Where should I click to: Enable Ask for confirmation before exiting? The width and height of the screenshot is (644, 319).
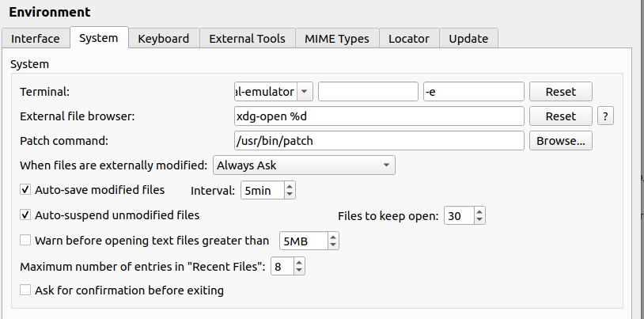(x=25, y=291)
